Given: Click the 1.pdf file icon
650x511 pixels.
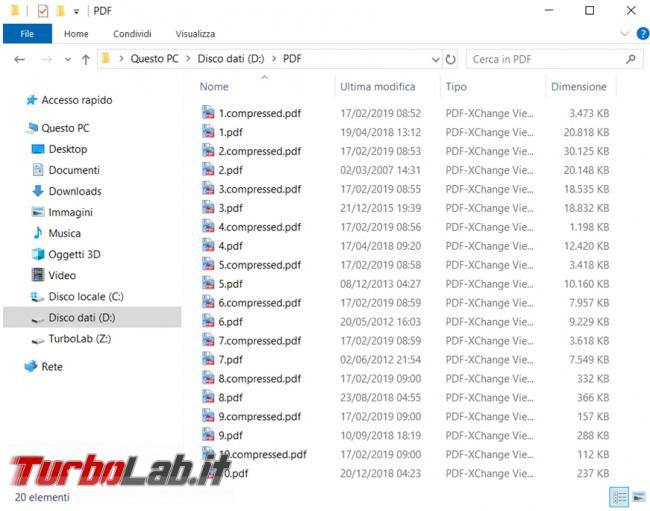Looking at the screenshot, I should tap(208, 131).
